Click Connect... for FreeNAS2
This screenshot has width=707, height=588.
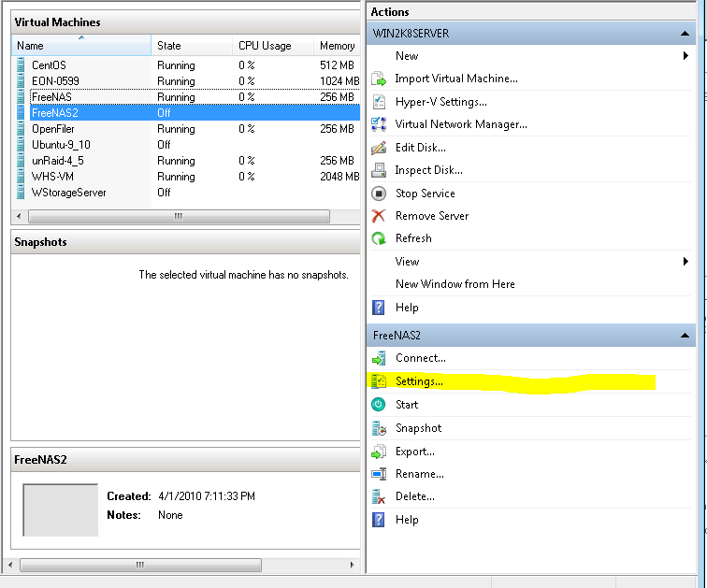(x=420, y=358)
